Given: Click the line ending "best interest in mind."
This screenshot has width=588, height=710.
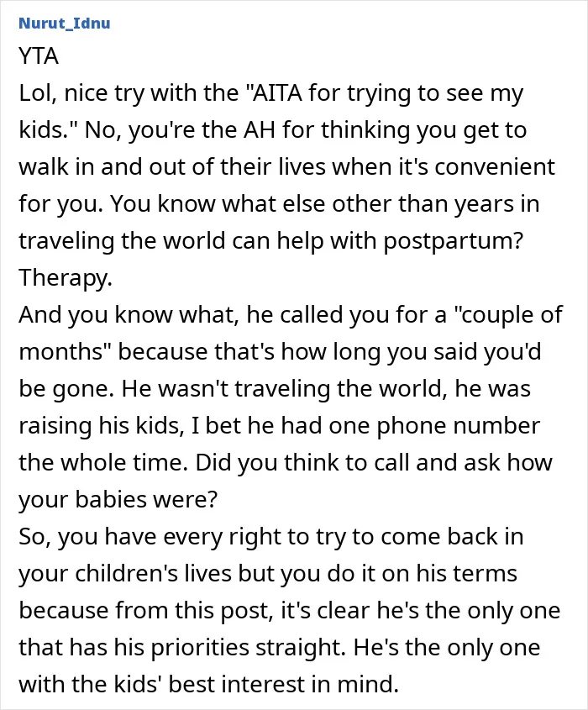Looking at the screenshot, I should click(x=208, y=684).
